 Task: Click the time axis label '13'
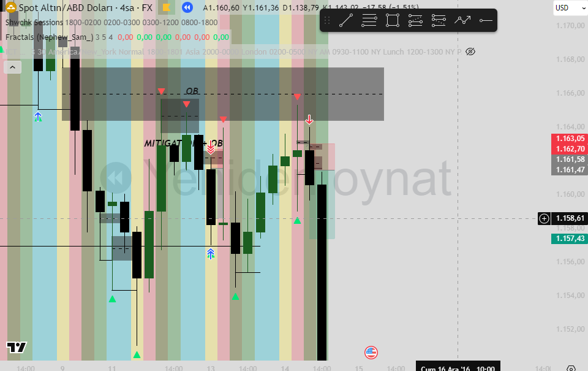210,369
